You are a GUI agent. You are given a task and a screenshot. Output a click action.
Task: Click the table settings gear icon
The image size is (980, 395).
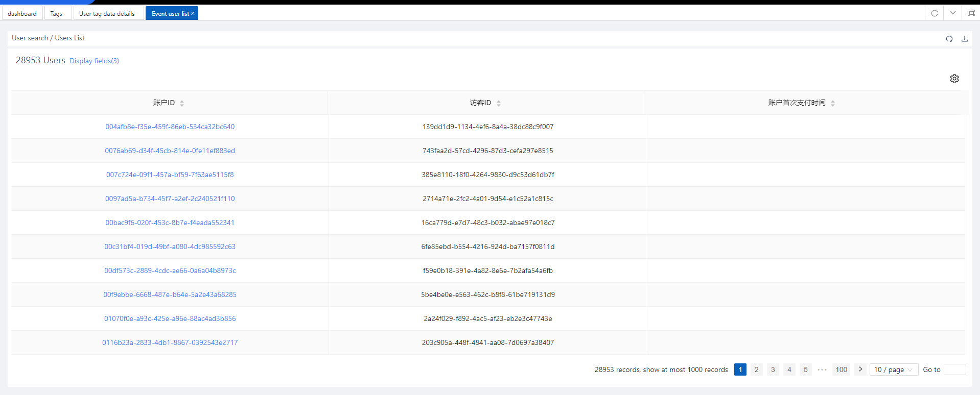point(954,79)
